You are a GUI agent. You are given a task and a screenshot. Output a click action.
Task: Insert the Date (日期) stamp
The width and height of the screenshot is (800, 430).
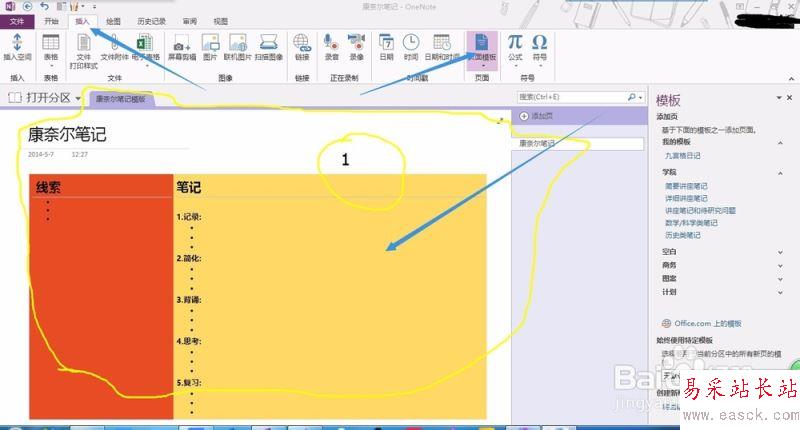(386, 42)
